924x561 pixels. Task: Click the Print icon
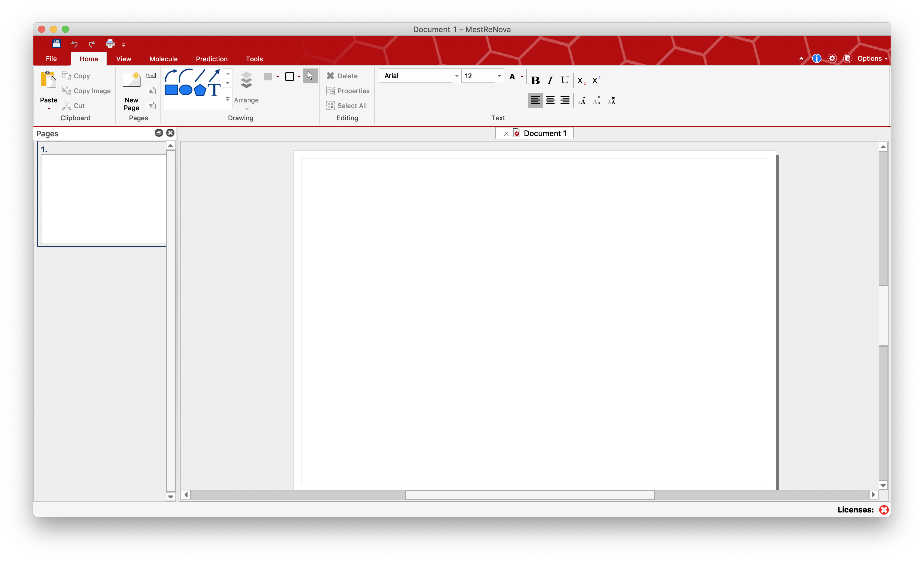[110, 44]
